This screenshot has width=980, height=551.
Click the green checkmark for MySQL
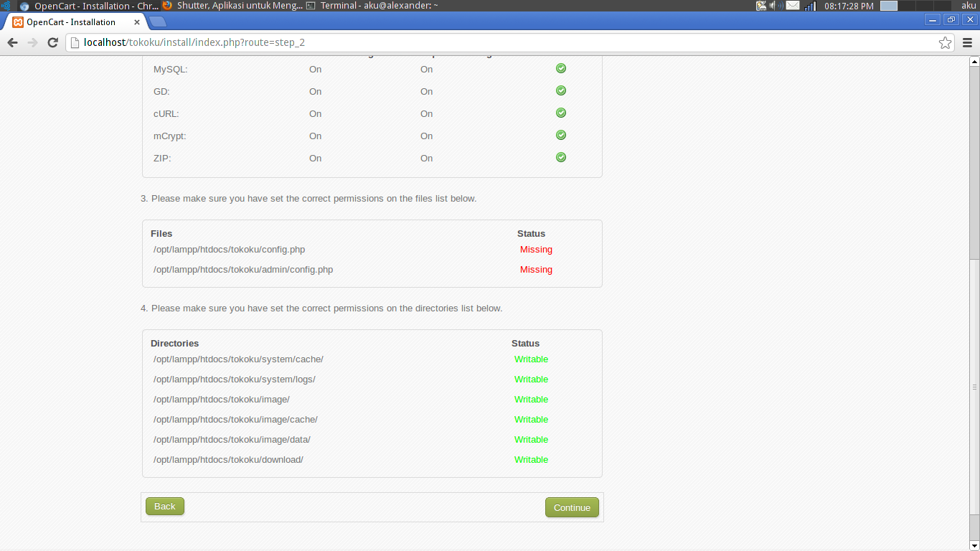[x=561, y=68]
